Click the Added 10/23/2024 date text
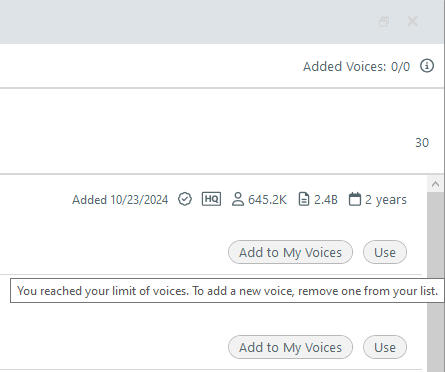Screen dimensions: 445x372 tap(120, 200)
